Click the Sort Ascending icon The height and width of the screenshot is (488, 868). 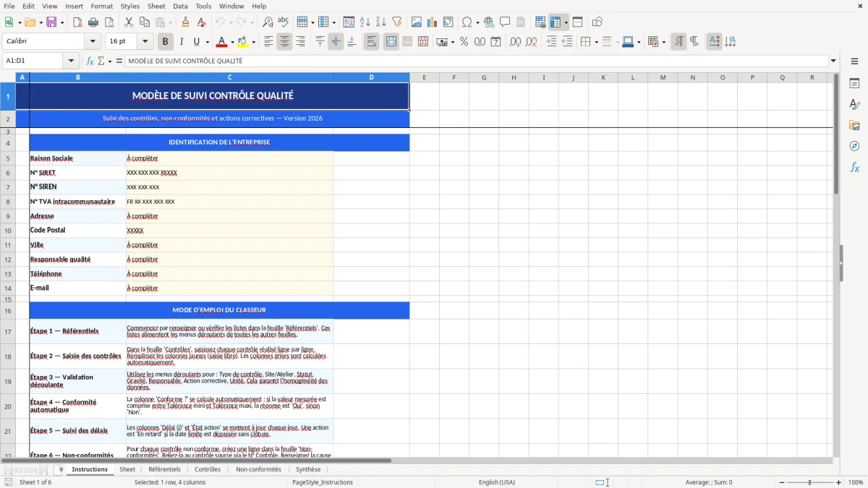coord(365,22)
